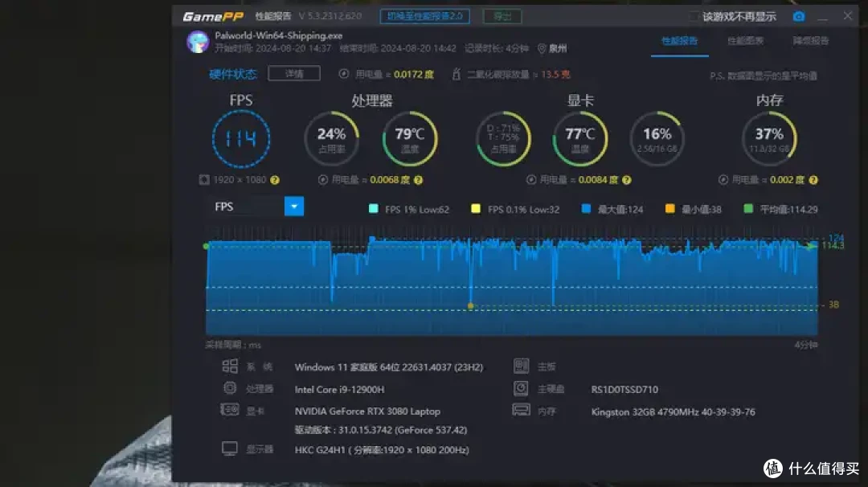
Task: Click the 显卡 graphics card icon in the specs list
Action: click(230, 410)
